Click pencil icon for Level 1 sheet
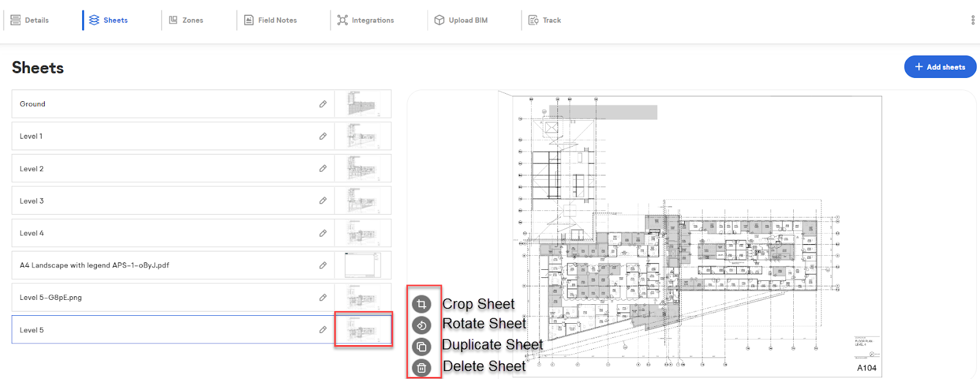980x379 pixels. pyautogui.click(x=323, y=136)
